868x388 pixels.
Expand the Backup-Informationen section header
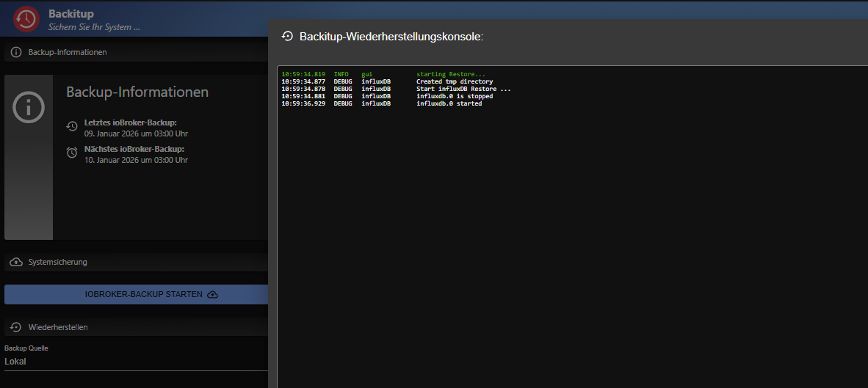point(136,53)
